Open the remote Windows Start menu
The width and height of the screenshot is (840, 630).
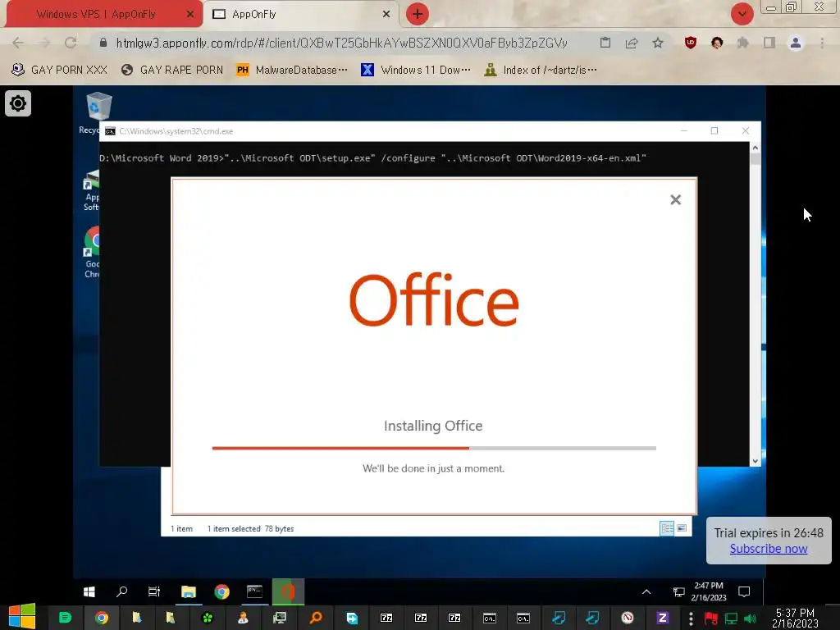pos(89,591)
